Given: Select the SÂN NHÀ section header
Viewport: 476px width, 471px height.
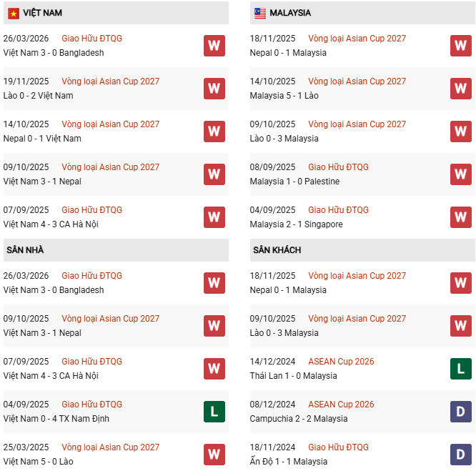Looking at the screenshot, I should pos(26,250).
